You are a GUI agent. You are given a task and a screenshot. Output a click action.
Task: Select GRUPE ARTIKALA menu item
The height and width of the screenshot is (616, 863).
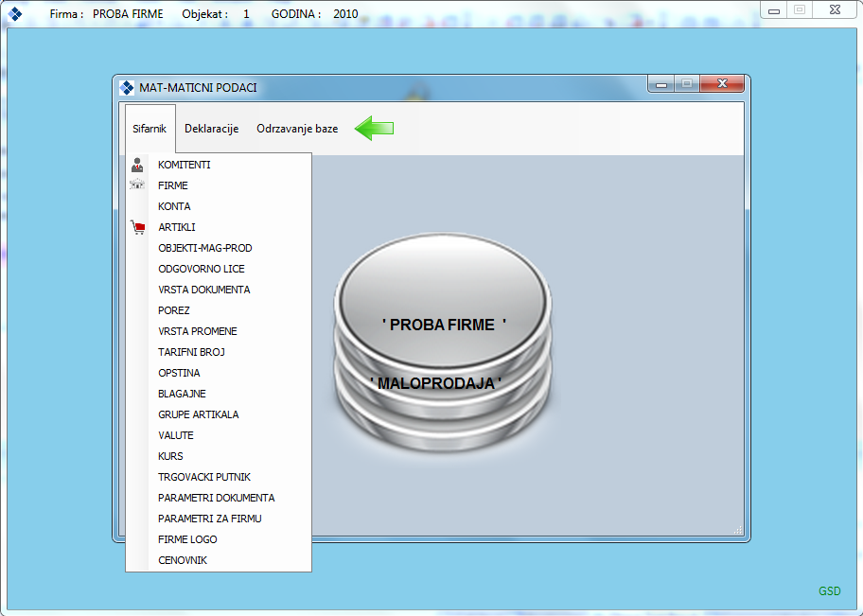coord(198,414)
